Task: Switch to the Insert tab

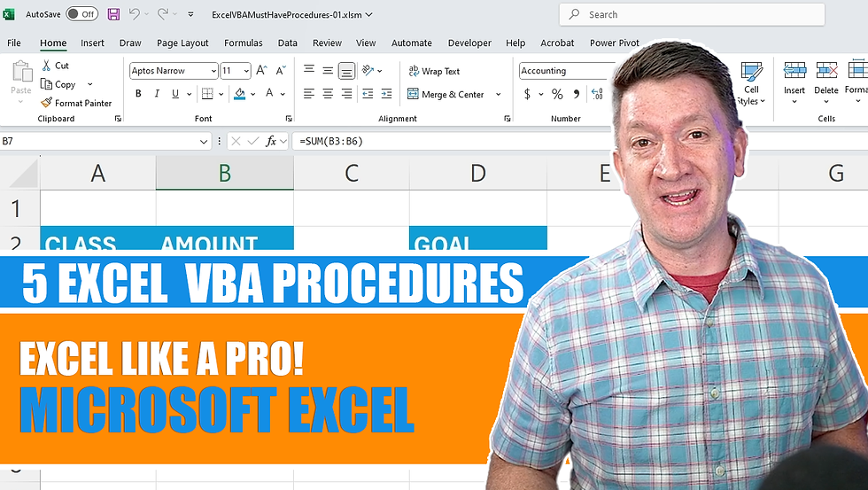Action: click(92, 43)
